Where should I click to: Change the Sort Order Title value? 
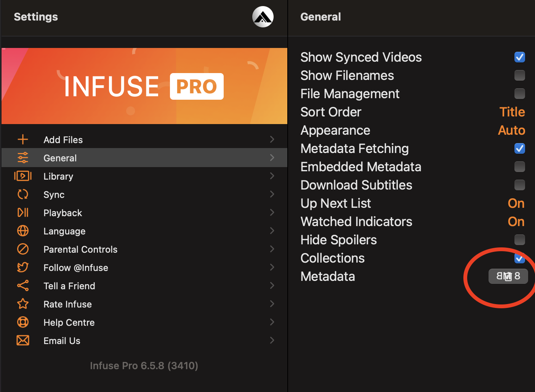pyautogui.click(x=512, y=112)
